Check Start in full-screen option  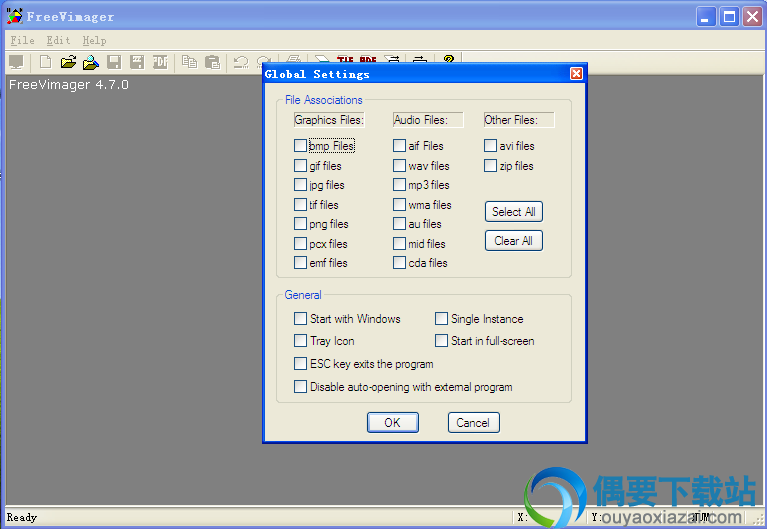pyautogui.click(x=441, y=340)
